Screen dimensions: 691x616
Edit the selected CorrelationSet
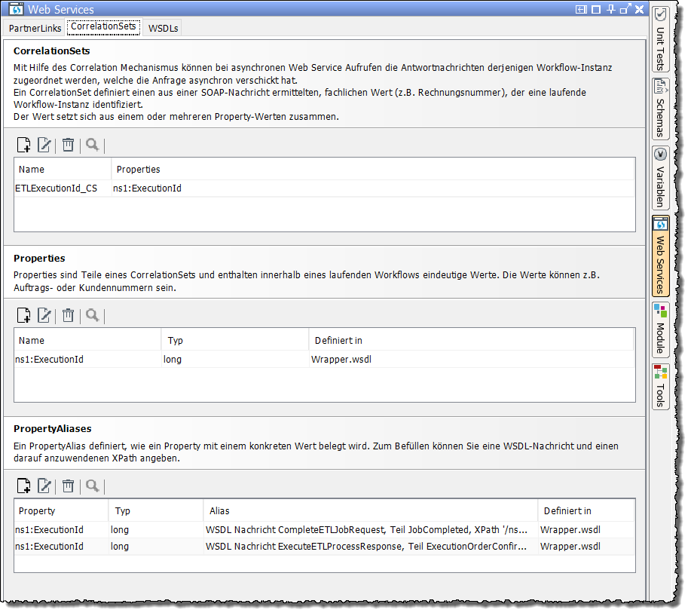pyautogui.click(x=44, y=145)
